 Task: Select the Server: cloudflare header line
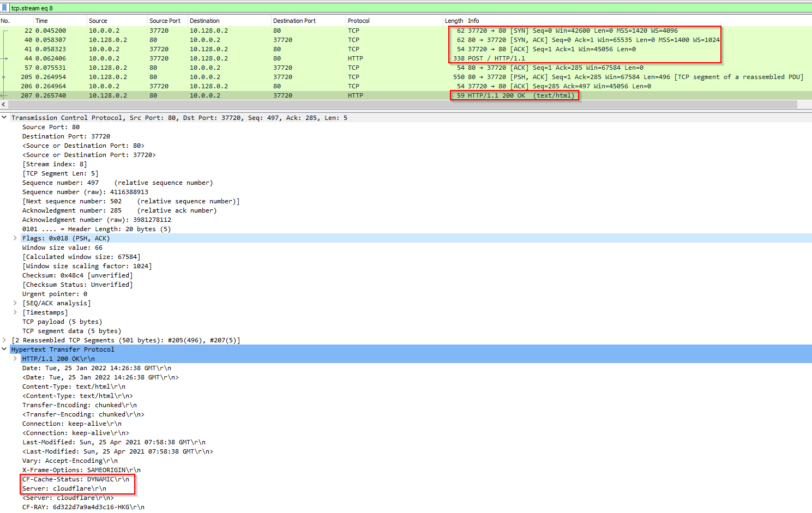pyautogui.click(x=64, y=488)
